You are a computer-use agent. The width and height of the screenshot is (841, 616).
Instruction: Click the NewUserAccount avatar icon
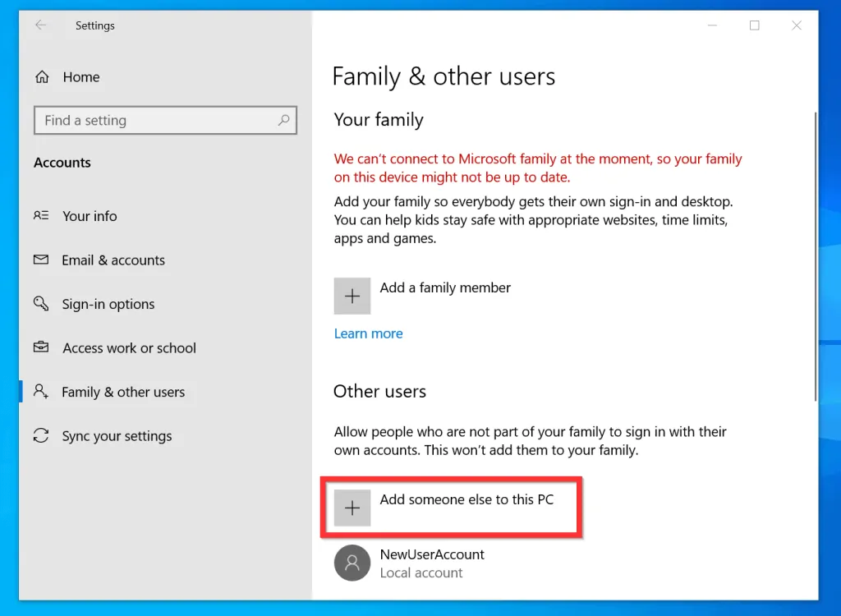(352, 563)
